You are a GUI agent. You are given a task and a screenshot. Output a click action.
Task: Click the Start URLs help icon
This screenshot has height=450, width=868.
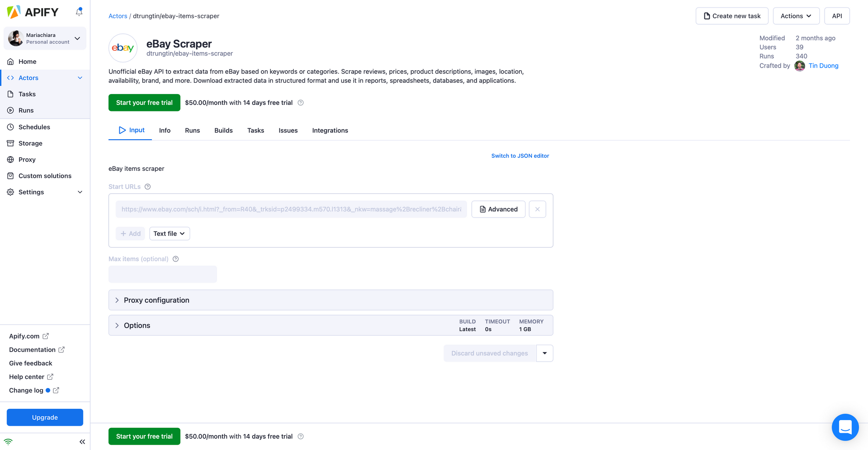(x=148, y=187)
